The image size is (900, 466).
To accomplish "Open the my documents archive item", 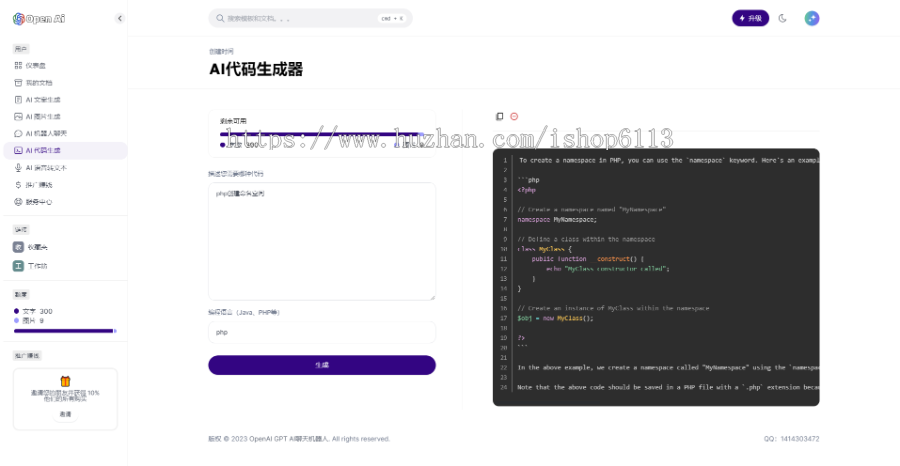I will pyautogui.click(x=65, y=83).
